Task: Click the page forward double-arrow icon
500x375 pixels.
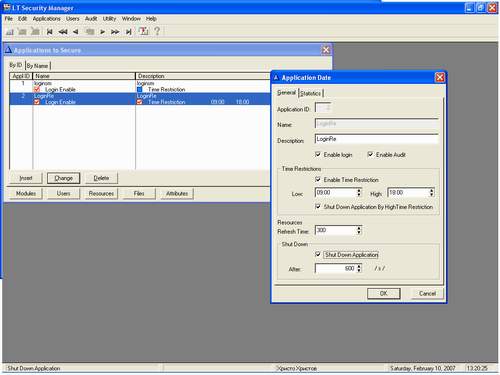Action: [x=115, y=32]
